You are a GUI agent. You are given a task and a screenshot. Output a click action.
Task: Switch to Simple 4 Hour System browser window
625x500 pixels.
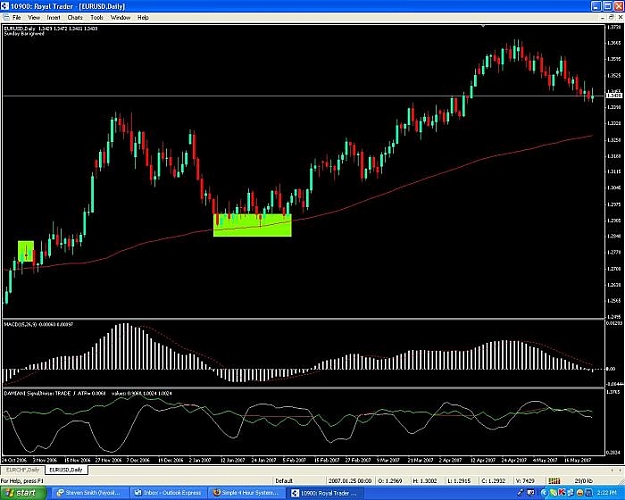[x=247, y=493]
